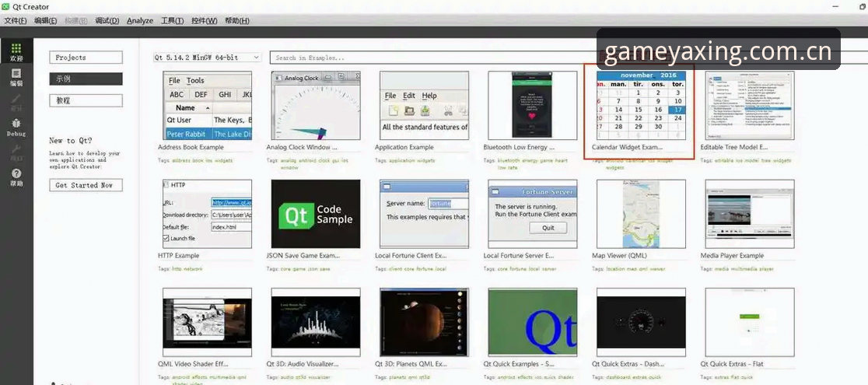Image resolution: width=868 pixels, height=385 pixels.
Task: Open the 工具(T) menu
Action: click(172, 20)
